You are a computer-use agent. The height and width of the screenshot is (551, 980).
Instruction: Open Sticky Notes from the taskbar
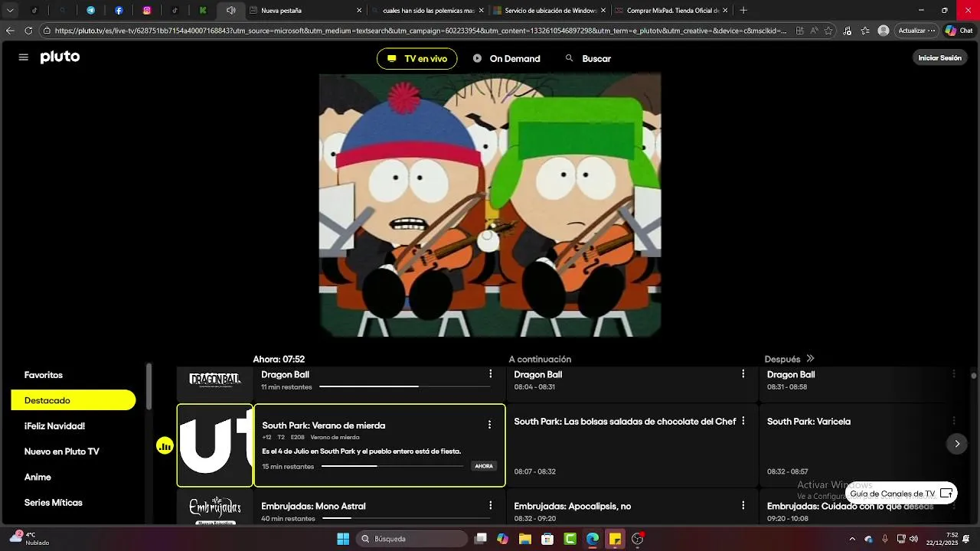point(615,539)
